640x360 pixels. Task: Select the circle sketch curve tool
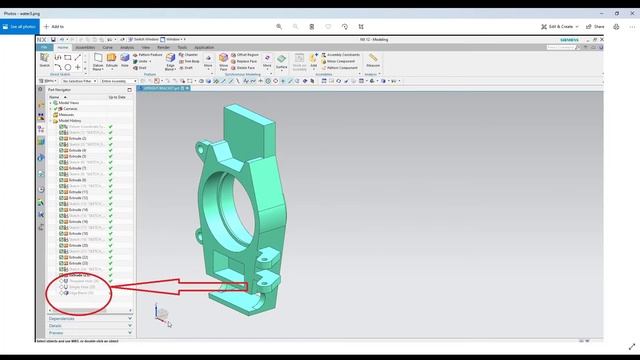point(68,67)
